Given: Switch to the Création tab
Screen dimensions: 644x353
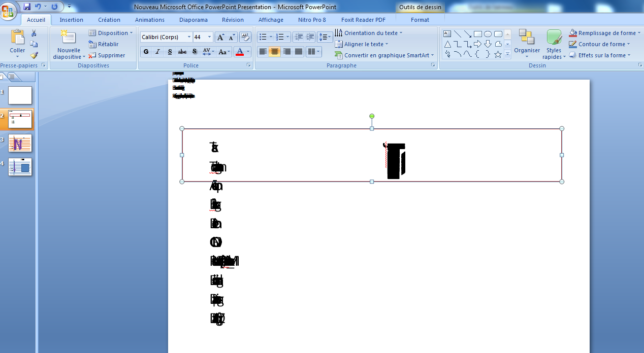Looking at the screenshot, I should click(109, 20).
